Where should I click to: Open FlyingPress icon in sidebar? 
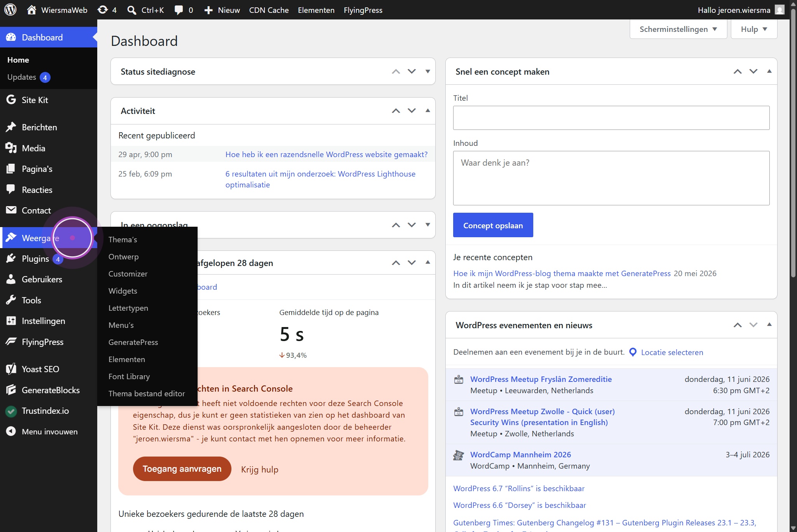pos(11,342)
